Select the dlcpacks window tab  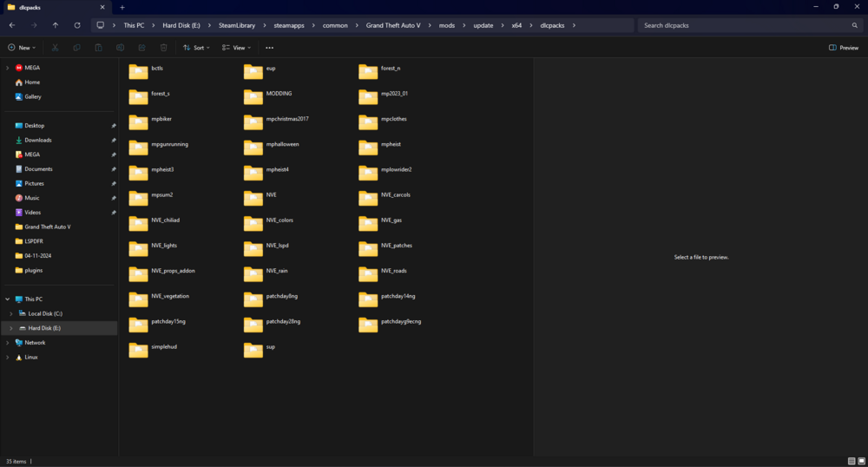click(x=56, y=7)
